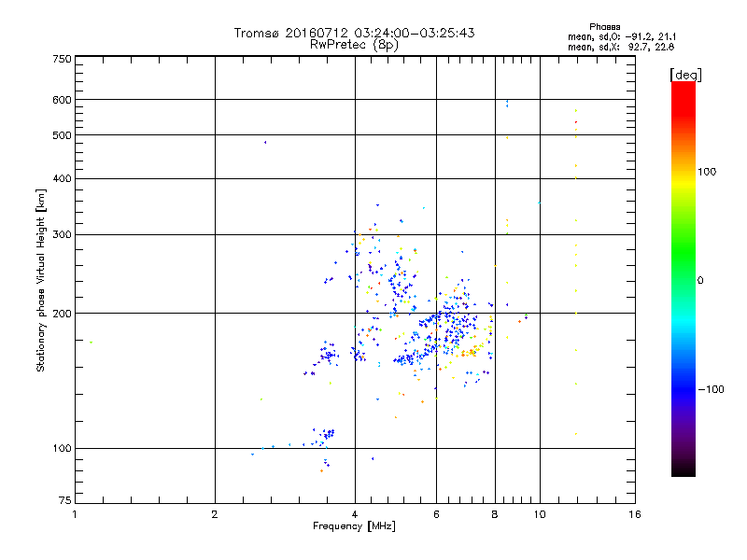
Task: Click the '[deg]' colorbar unit label
Action: (685, 75)
